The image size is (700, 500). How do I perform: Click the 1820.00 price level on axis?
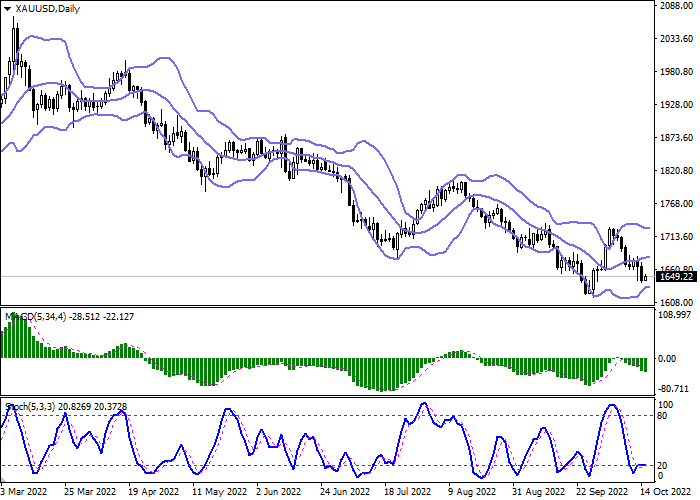pyautogui.click(x=676, y=171)
